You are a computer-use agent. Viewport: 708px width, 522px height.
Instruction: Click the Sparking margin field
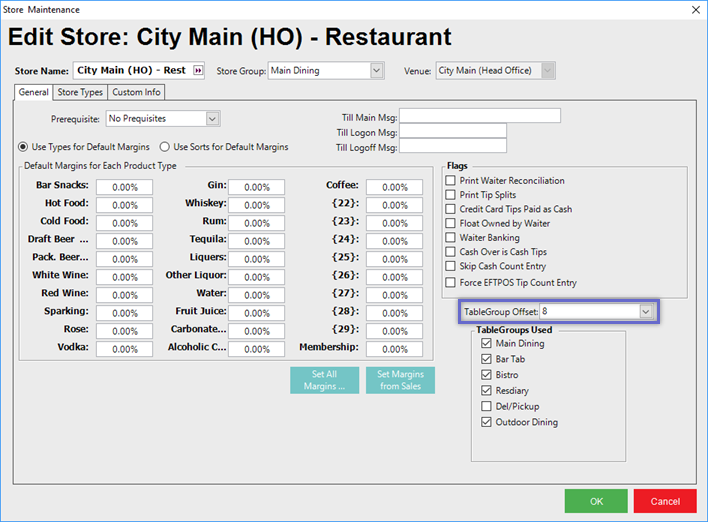124,313
